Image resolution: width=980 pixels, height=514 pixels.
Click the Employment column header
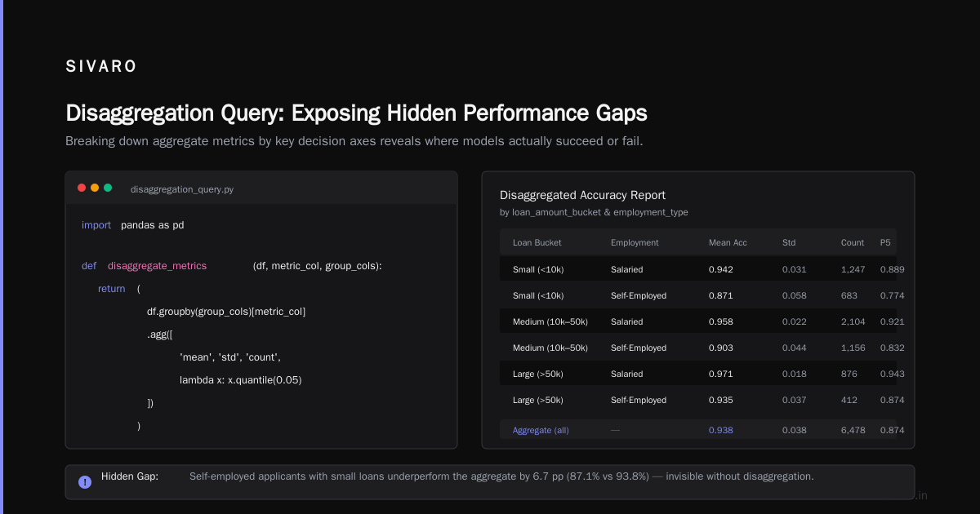click(x=635, y=243)
